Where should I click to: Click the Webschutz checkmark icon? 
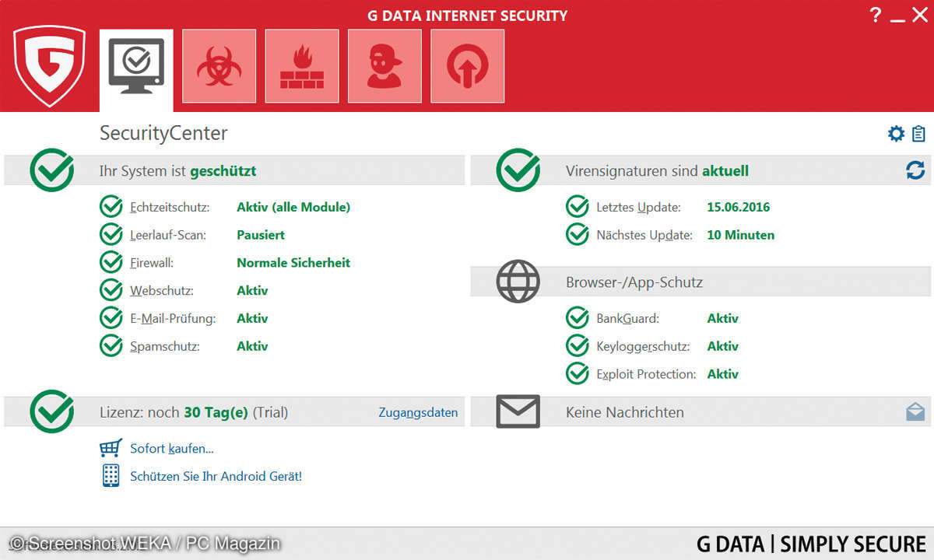[111, 290]
